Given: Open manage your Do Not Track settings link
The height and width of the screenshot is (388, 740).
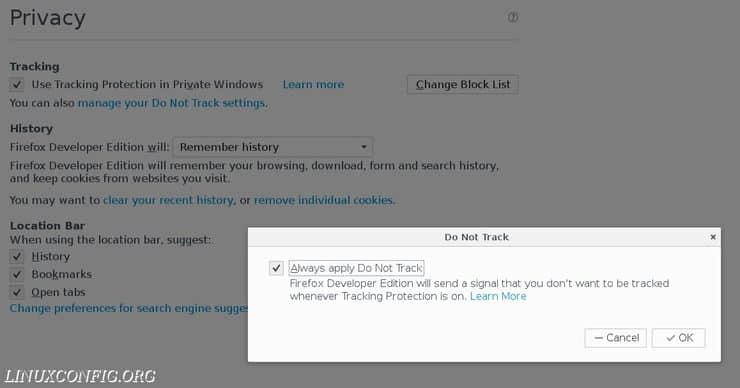Looking at the screenshot, I should [x=172, y=103].
